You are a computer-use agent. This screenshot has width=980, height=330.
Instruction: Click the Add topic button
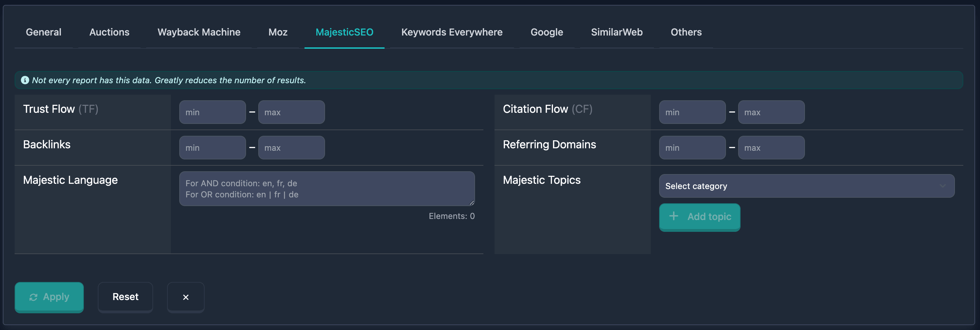(700, 217)
